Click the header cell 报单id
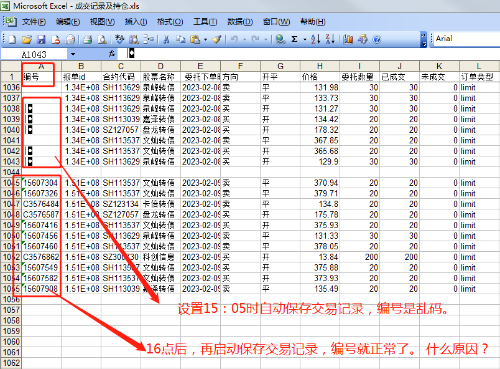Viewport: 500px width, 369px height. pos(81,77)
